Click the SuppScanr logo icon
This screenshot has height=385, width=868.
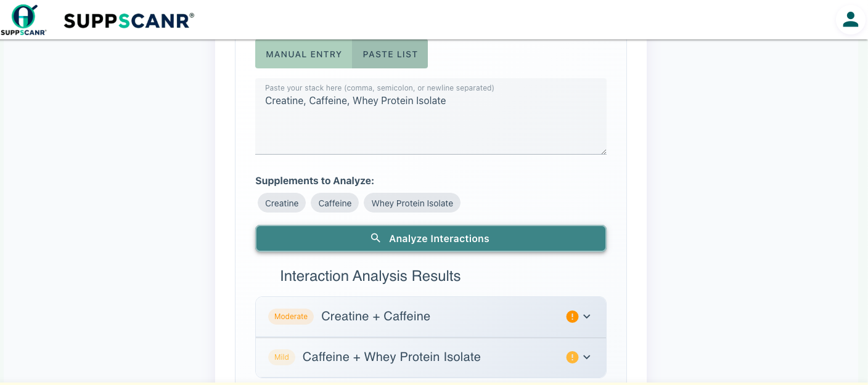click(x=23, y=20)
